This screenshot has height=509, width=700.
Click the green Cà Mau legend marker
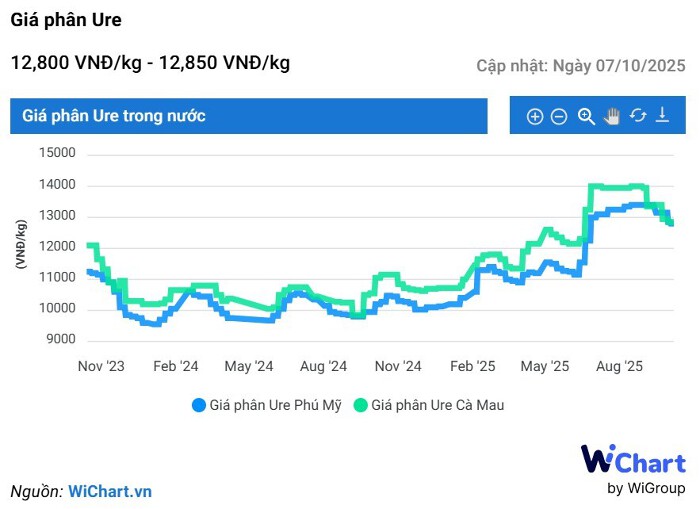pyautogui.click(x=361, y=405)
